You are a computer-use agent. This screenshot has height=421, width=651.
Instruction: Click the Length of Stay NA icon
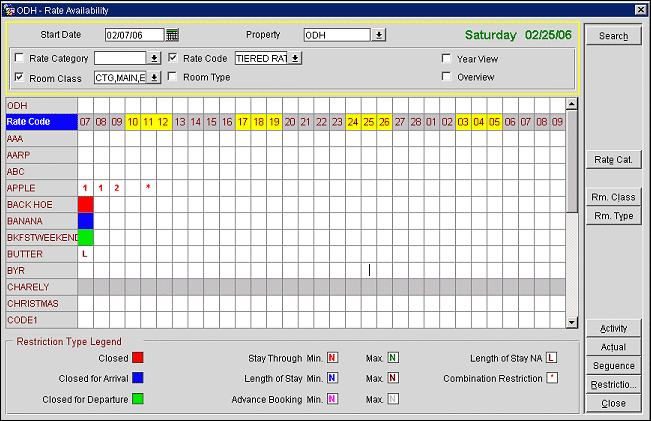[x=551, y=357]
